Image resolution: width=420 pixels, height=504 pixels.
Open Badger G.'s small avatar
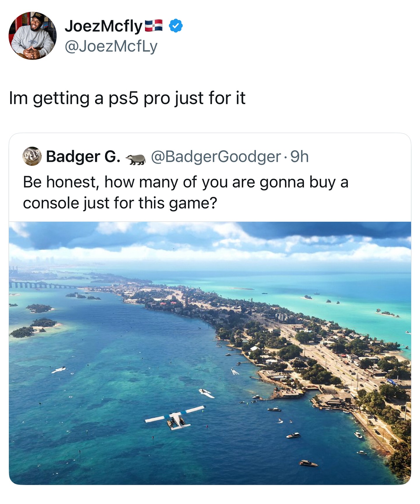pyautogui.click(x=32, y=156)
